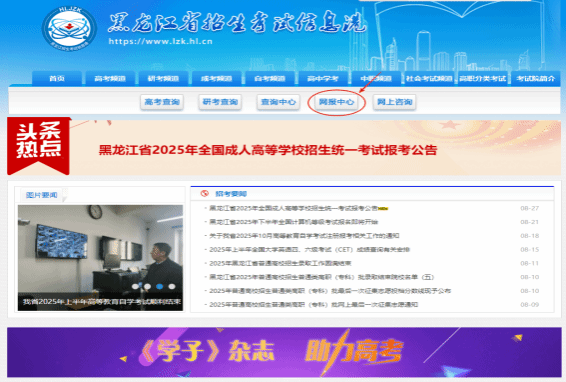
Task: Click the 《学子》杂志 助力高考 banner
Action: tap(284, 352)
